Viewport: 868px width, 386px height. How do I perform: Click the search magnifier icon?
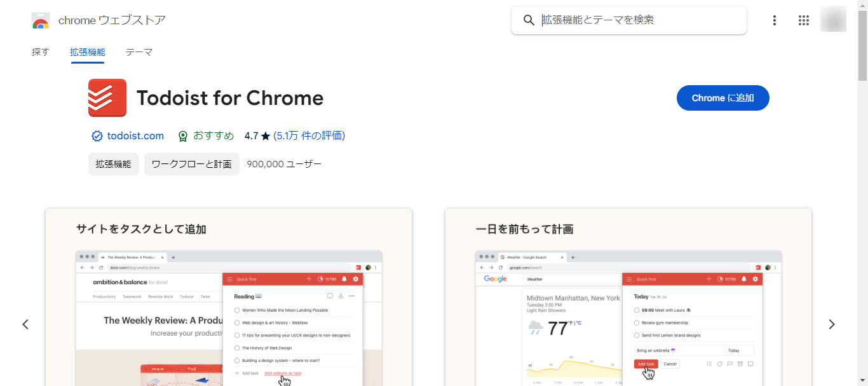click(529, 20)
